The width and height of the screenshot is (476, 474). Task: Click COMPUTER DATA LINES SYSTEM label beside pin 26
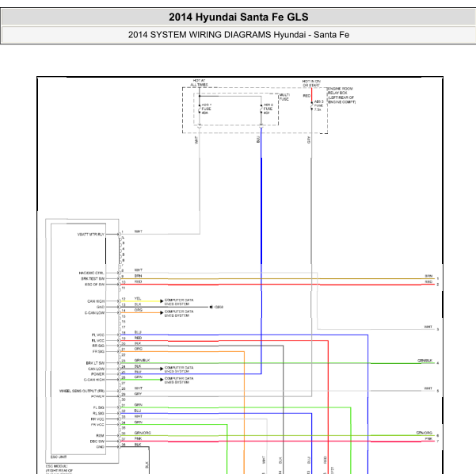(179, 380)
